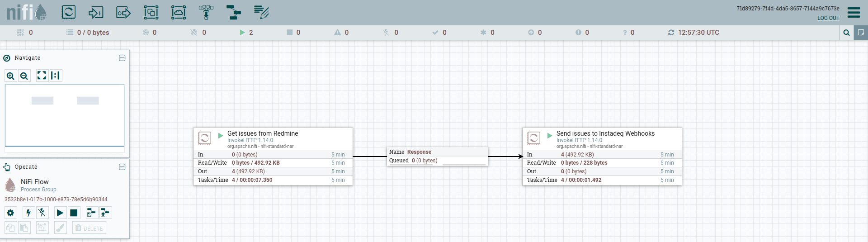Click the process group ID 3533b8e1 text
Image resolution: width=868 pixels, height=242 pixels.
(56, 199)
